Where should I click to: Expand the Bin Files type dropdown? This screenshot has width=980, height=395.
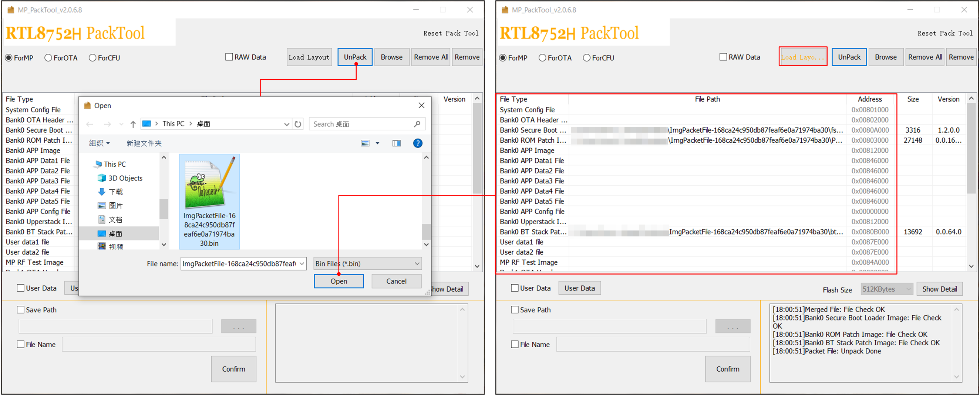[x=417, y=263]
